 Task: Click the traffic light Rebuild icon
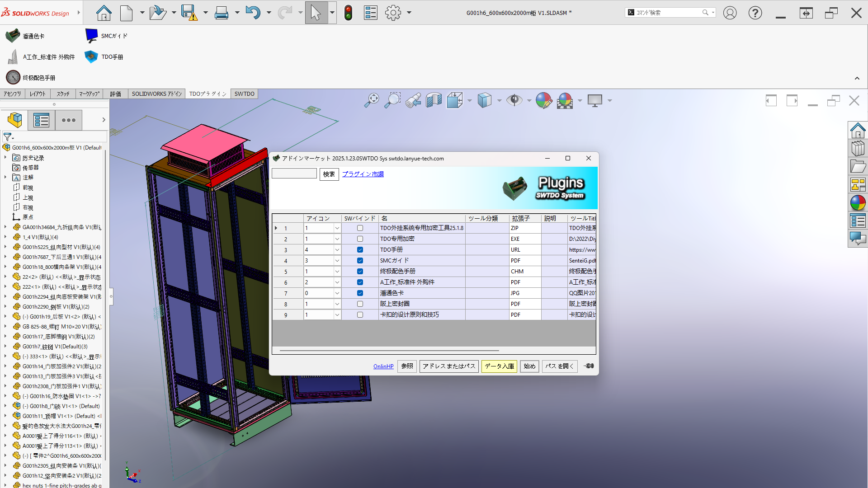tap(348, 13)
